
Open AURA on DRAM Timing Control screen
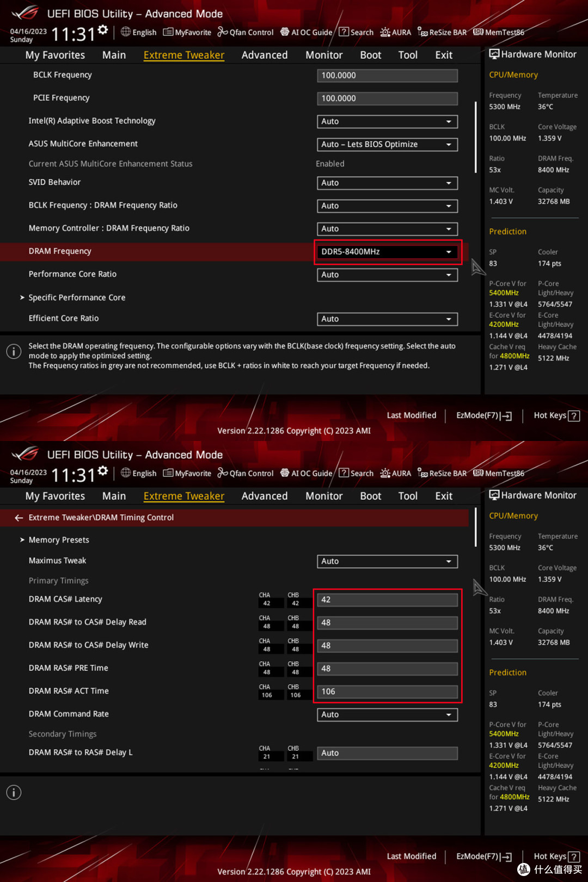[x=395, y=473]
